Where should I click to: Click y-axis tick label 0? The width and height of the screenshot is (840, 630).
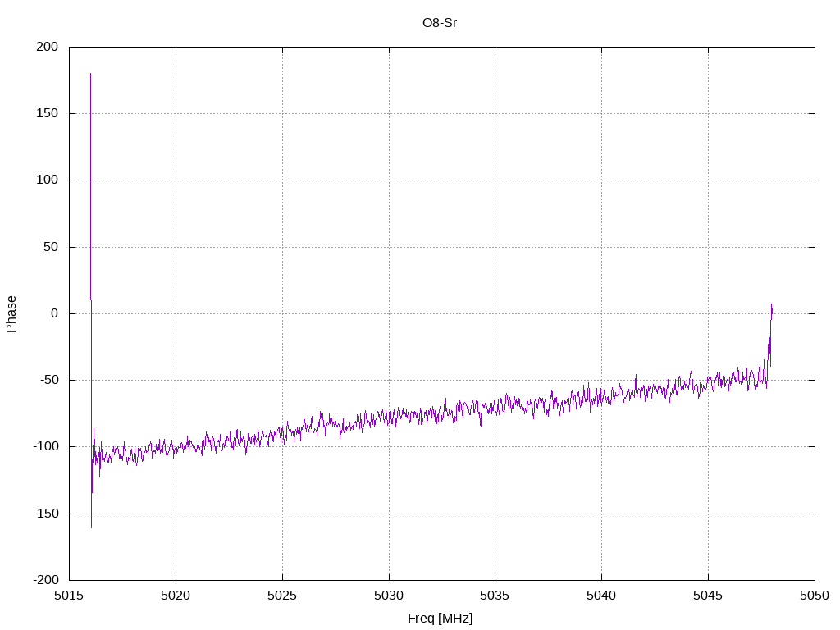pos(55,313)
